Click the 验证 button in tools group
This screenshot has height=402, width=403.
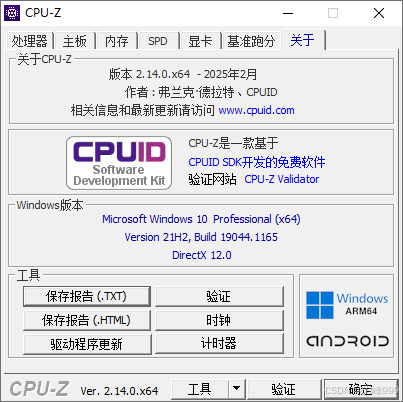click(219, 296)
